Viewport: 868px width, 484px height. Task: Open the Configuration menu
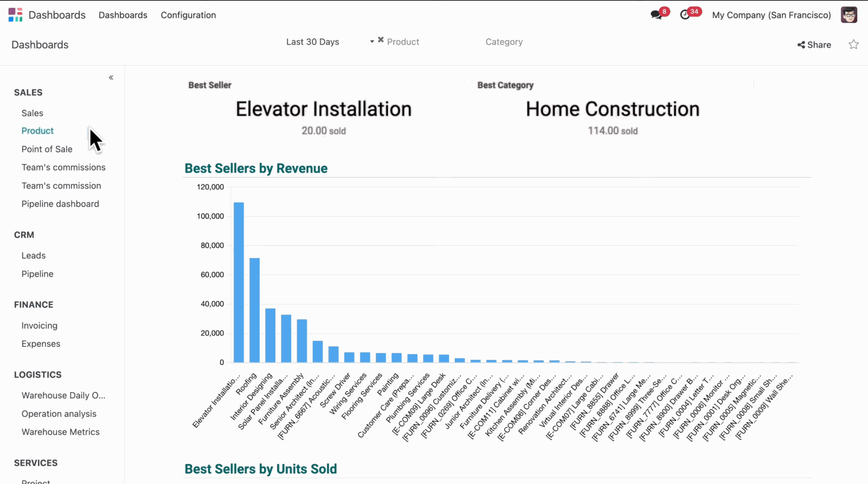click(188, 15)
